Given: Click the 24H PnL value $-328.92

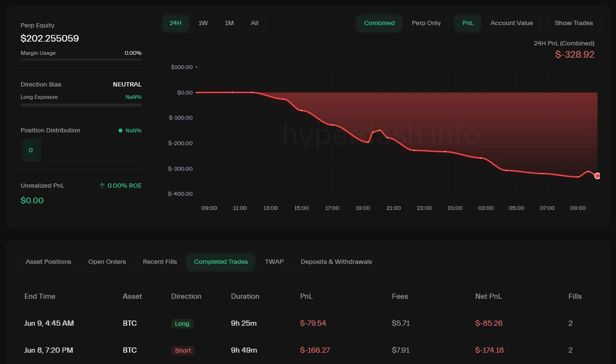Looking at the screenshot, I should [x=575, y=54].
